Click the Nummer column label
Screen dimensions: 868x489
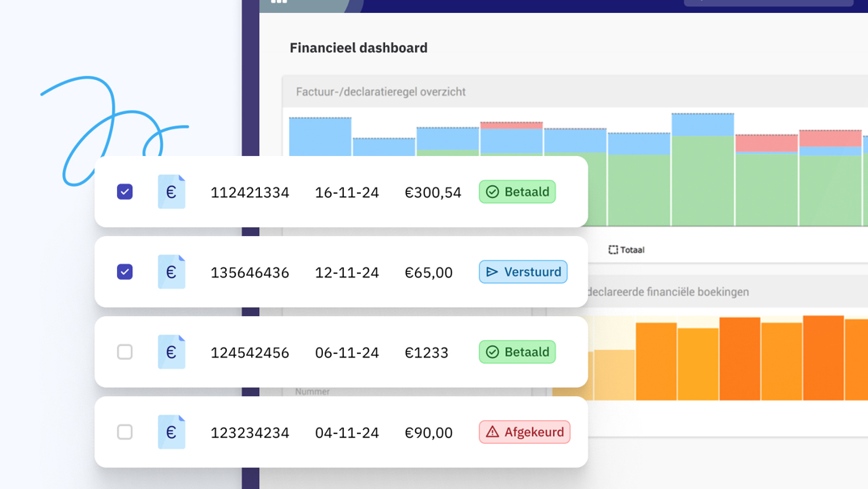312,392
